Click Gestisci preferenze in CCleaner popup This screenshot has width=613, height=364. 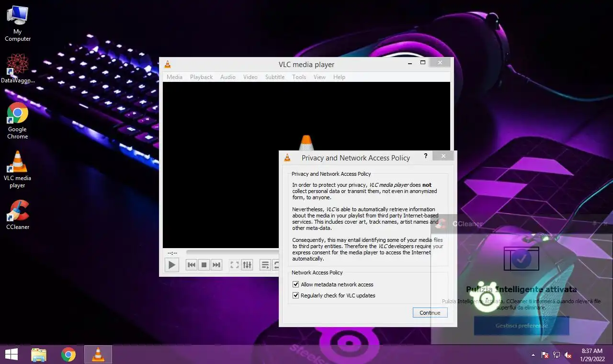click(x=522, y=326)
